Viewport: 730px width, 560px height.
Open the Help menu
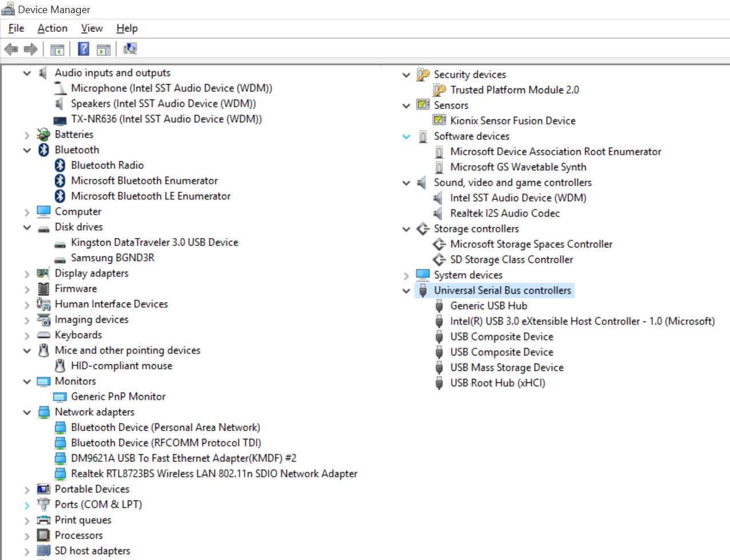tap(127, 28)
